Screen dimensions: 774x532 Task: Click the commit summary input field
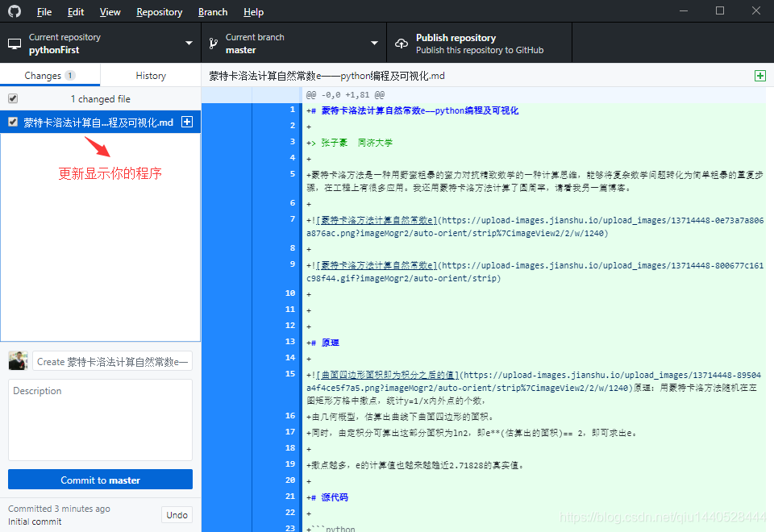pos(113,361)
